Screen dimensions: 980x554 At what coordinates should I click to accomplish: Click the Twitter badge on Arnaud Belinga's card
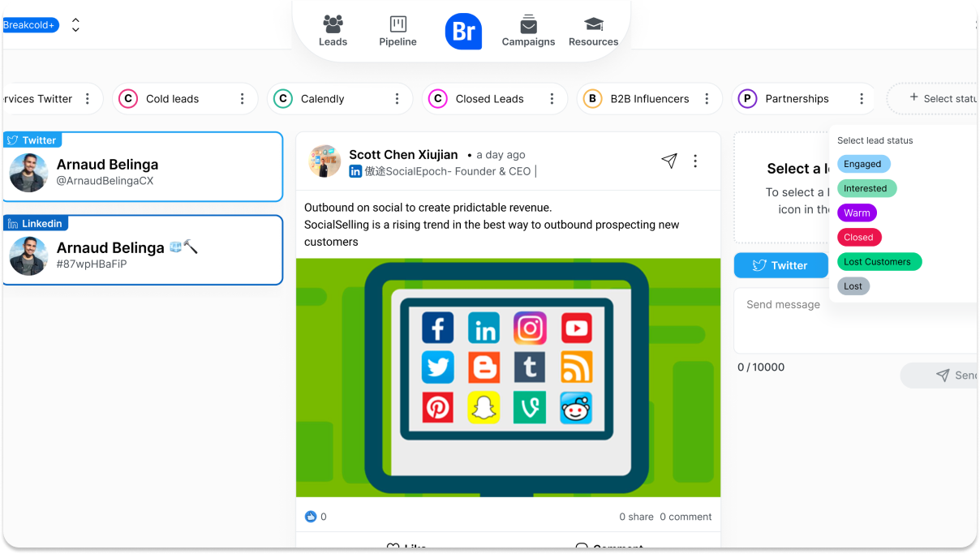click(x=32, y=140)
